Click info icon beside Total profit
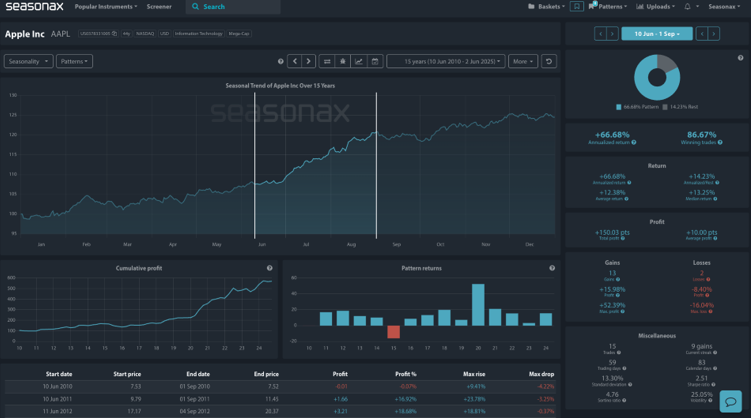751x418 pixels. pos(623,238)
